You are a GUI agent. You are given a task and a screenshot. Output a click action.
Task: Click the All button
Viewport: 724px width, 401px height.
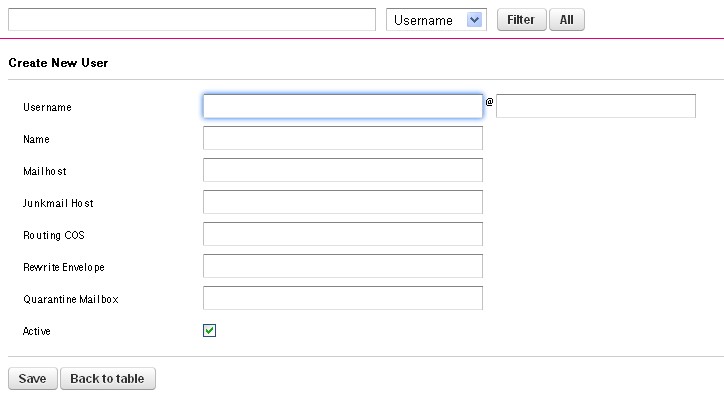point(566,20)
